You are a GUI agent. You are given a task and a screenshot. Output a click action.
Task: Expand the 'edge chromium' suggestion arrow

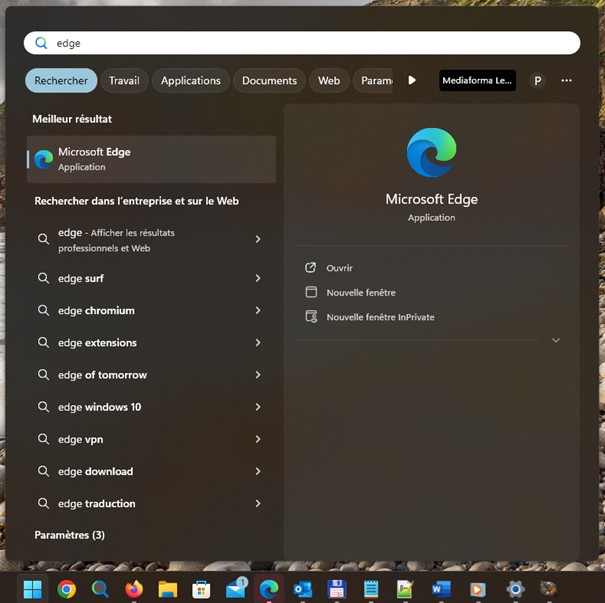pyautogui.click(x=258, y=311)
